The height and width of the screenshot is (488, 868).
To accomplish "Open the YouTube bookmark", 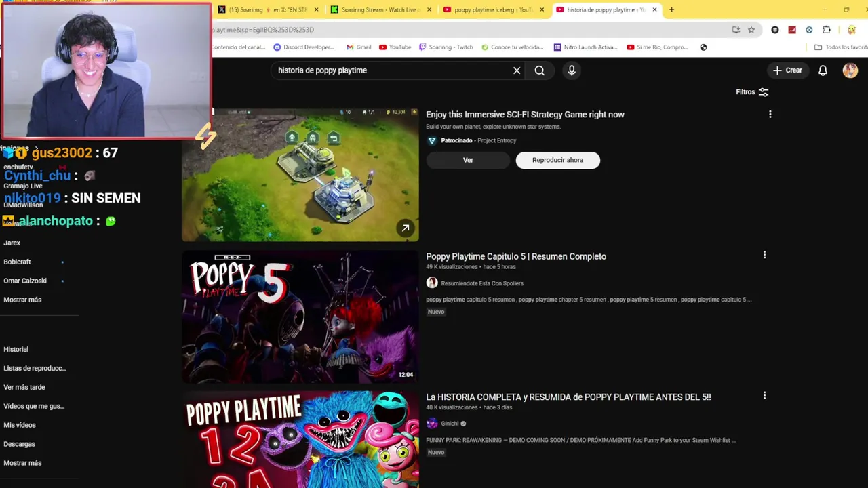I will (395, 47).
